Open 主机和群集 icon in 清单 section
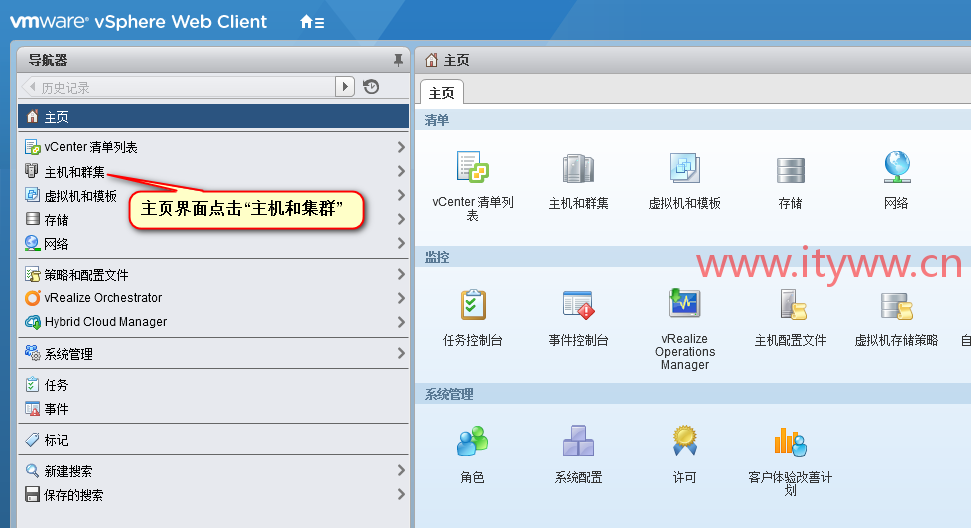The image size is (971, 528). [578, 168]
